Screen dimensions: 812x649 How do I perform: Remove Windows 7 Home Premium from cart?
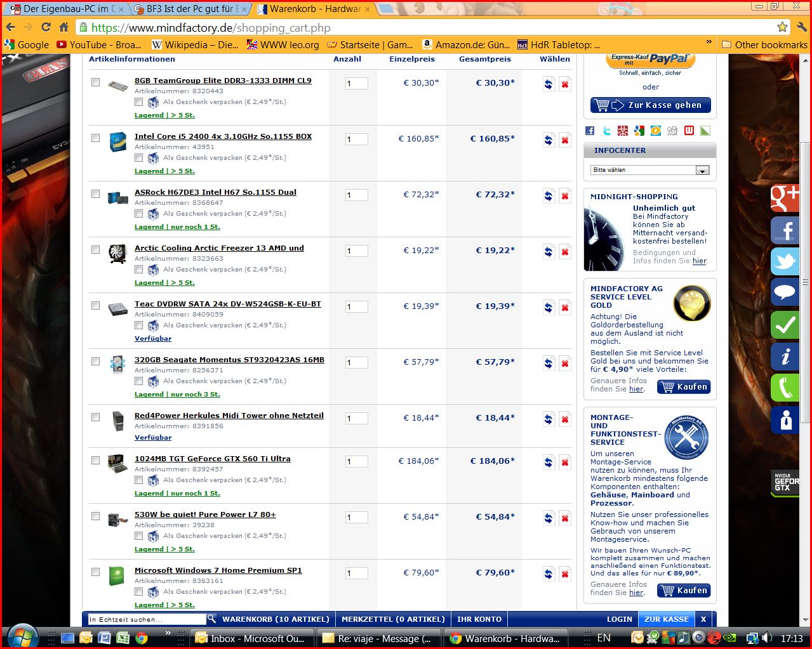pos(564,574)
